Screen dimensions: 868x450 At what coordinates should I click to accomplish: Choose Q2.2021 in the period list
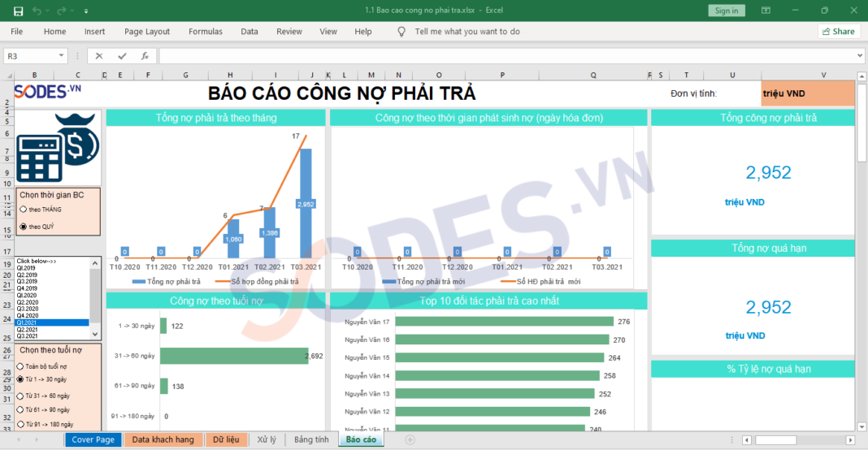pos(52,329)
